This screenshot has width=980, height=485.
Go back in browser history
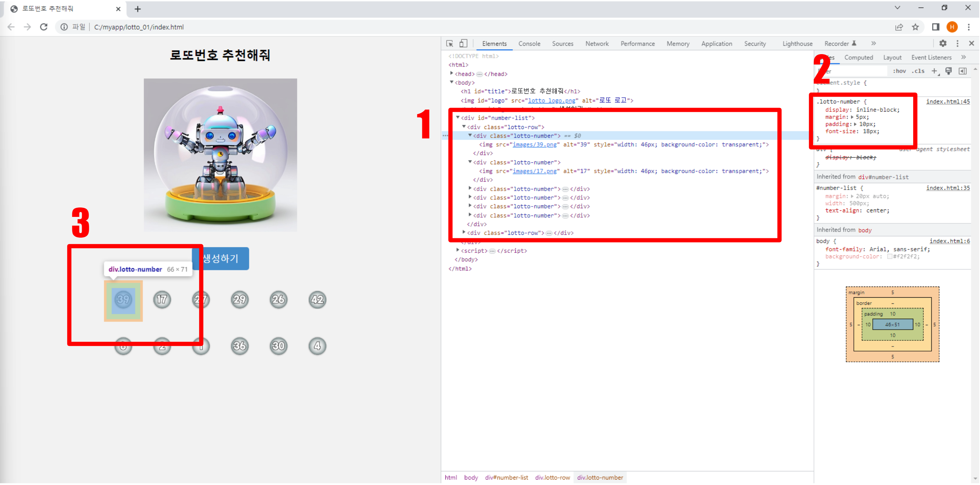(x=11, y=27)
